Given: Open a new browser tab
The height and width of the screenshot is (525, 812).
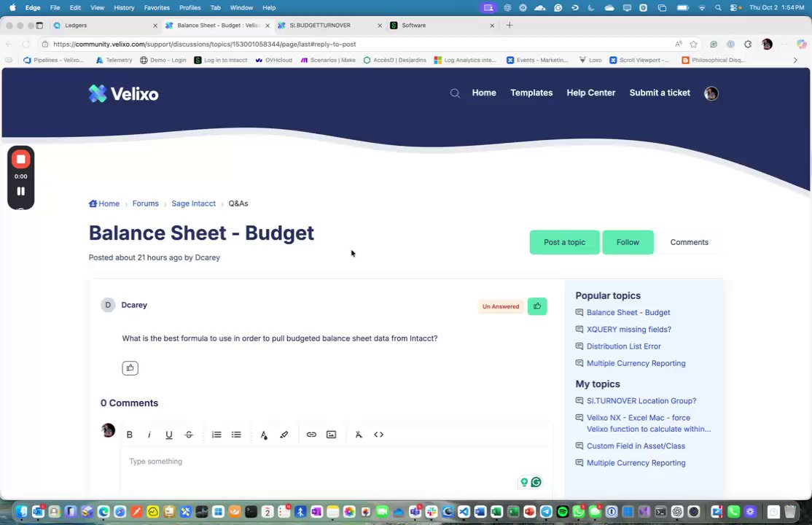Looking at the screenshot, I should [510, 26].
